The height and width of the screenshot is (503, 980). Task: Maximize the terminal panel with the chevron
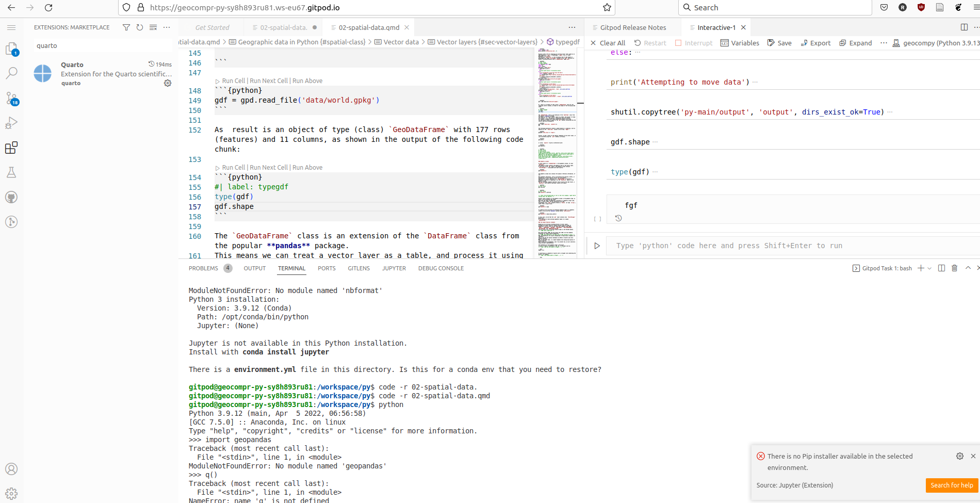point(968,268)
